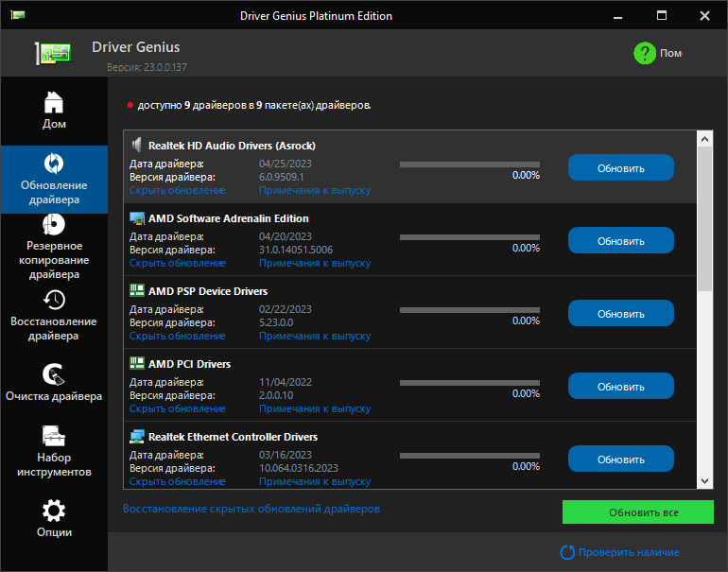Minimize the Driver Genius window

617,16
